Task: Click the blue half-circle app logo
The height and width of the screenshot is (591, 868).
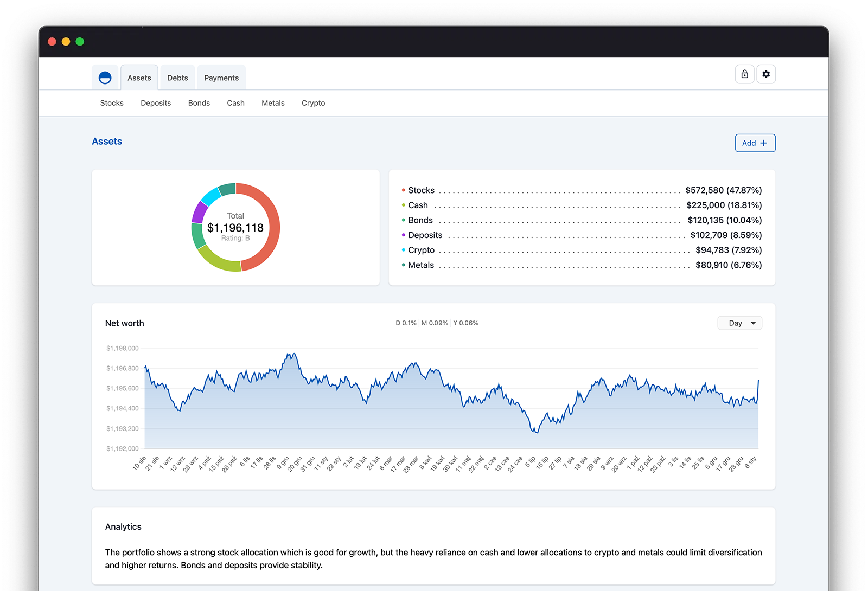Action: 105,78
